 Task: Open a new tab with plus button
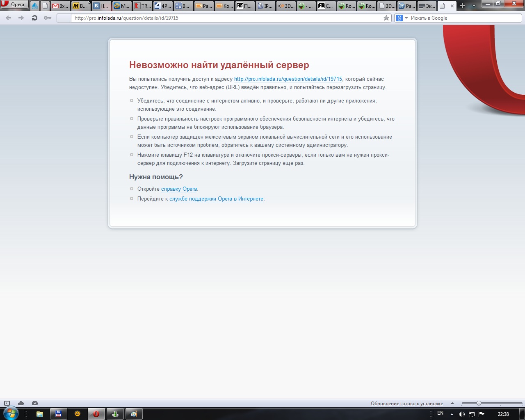[x=462, y=6]
